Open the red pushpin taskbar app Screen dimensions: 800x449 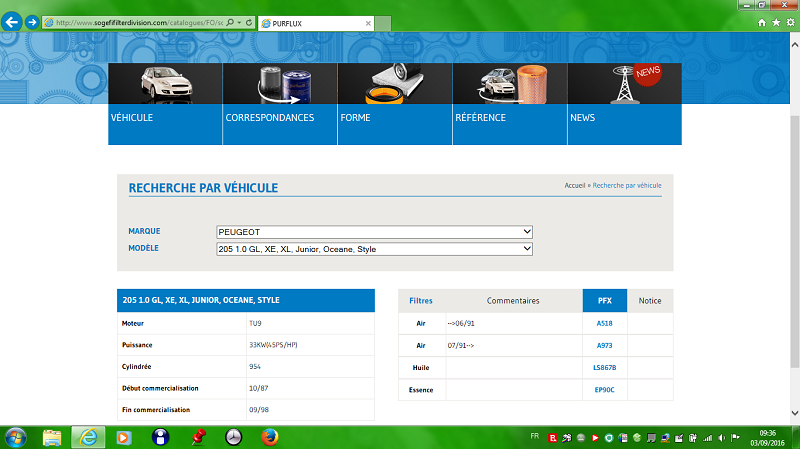pos(198,437)
